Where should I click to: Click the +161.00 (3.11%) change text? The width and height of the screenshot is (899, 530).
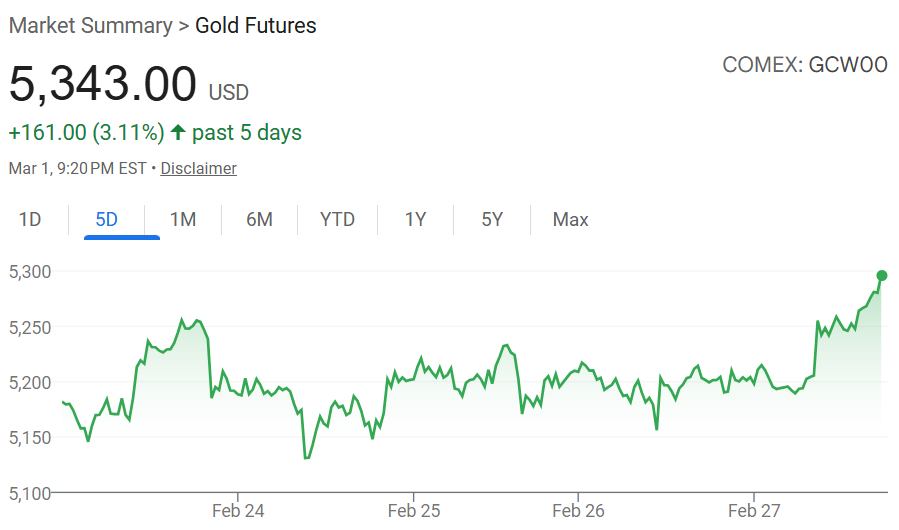coord(86,132)
